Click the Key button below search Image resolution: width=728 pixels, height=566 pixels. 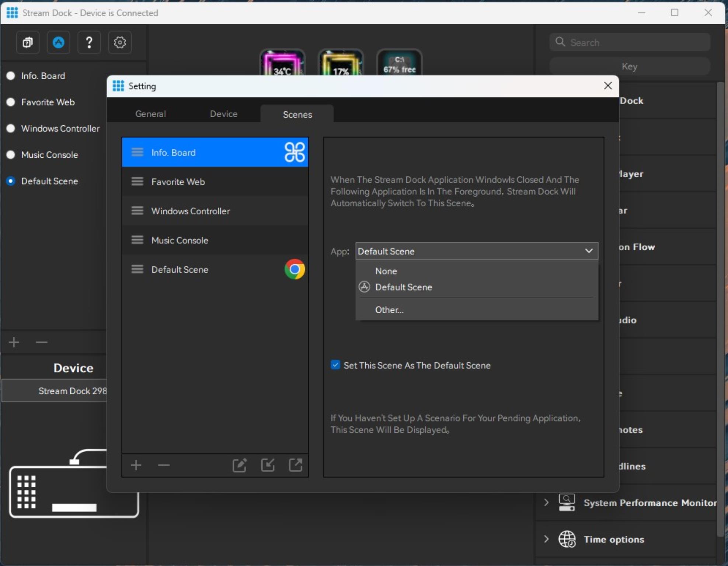(630, 66)
